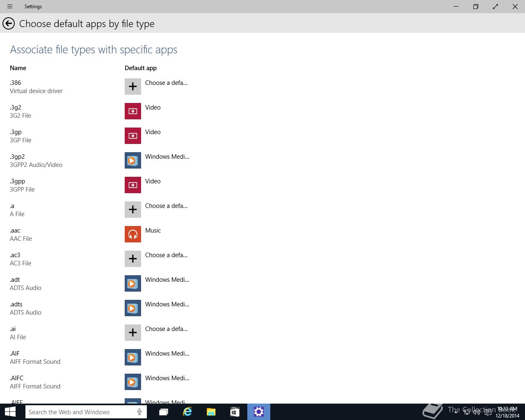Click Windows Media Player icon for .AIFC

[133, 382]
